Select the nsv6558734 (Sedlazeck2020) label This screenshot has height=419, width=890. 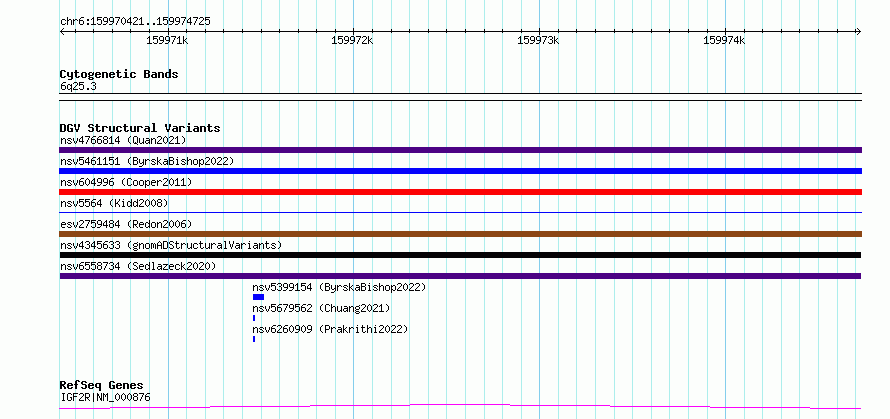138,266
